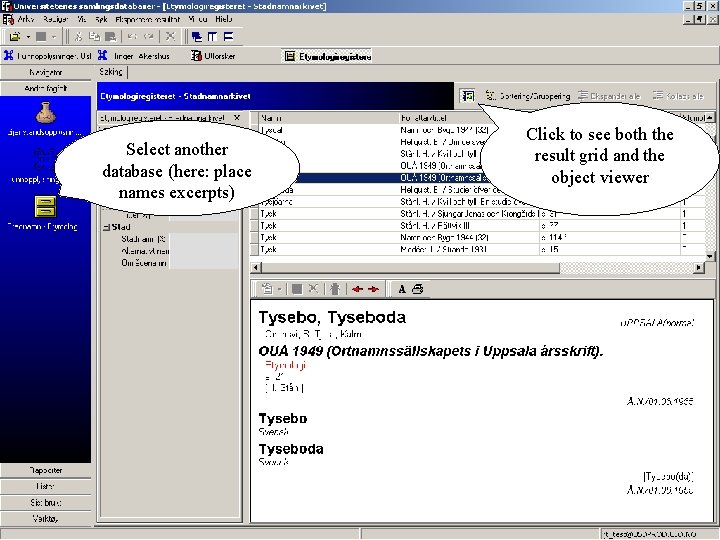Click the Ekspander alle button

[x=609, y=96]
